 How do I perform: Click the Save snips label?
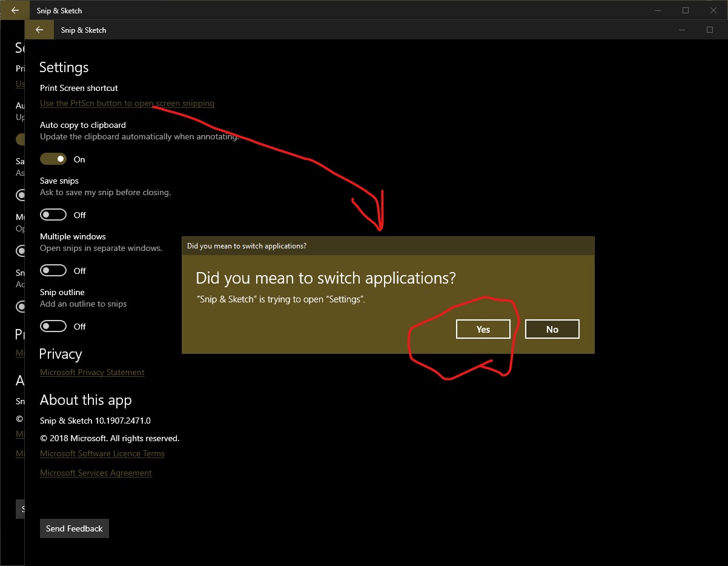pos(59,181)
